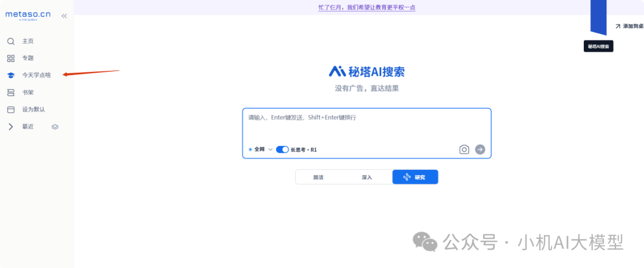
Task: Click the metaso.cn logo
Action: (x=28, y=15)
